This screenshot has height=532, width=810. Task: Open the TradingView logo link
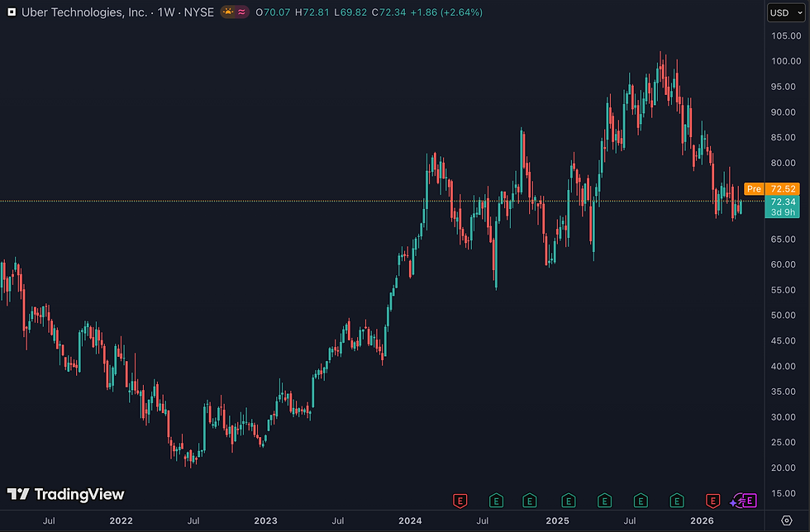[x=65, y=494]
